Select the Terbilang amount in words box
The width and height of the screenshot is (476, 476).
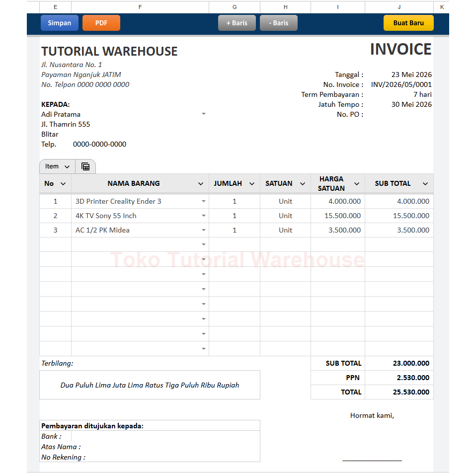pyautogui.click(x=150, y=385)
